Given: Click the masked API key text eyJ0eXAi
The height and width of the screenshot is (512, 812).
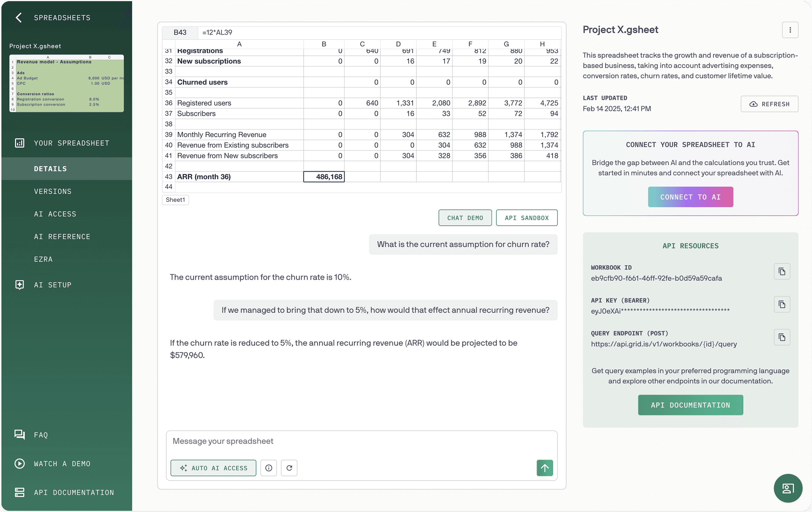Looking at the screenshot, I should click(660, 311).
